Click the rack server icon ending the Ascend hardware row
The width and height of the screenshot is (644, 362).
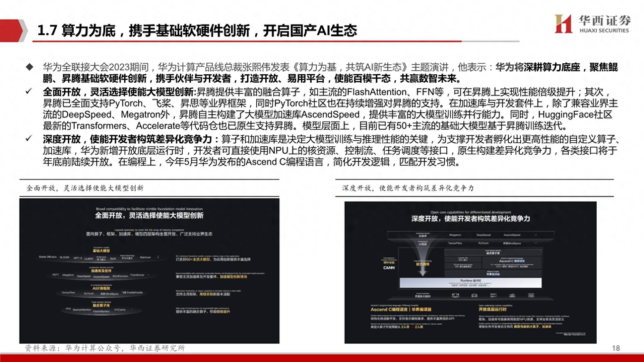531,295
